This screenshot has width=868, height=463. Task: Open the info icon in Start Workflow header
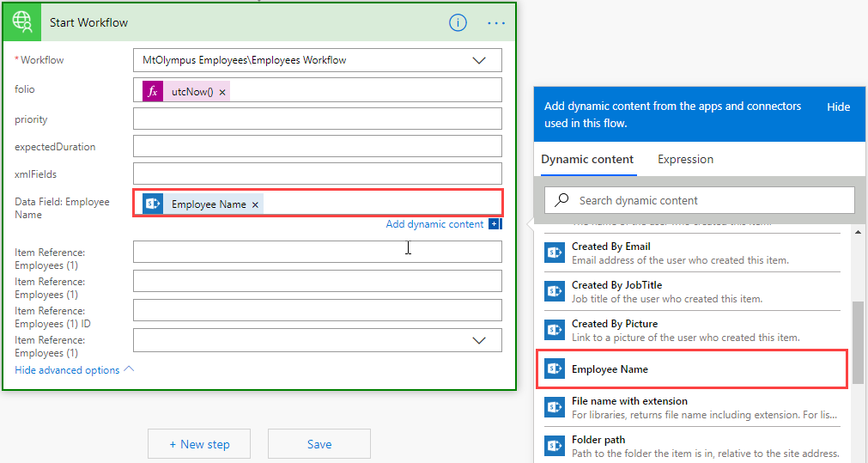point(458,23)
